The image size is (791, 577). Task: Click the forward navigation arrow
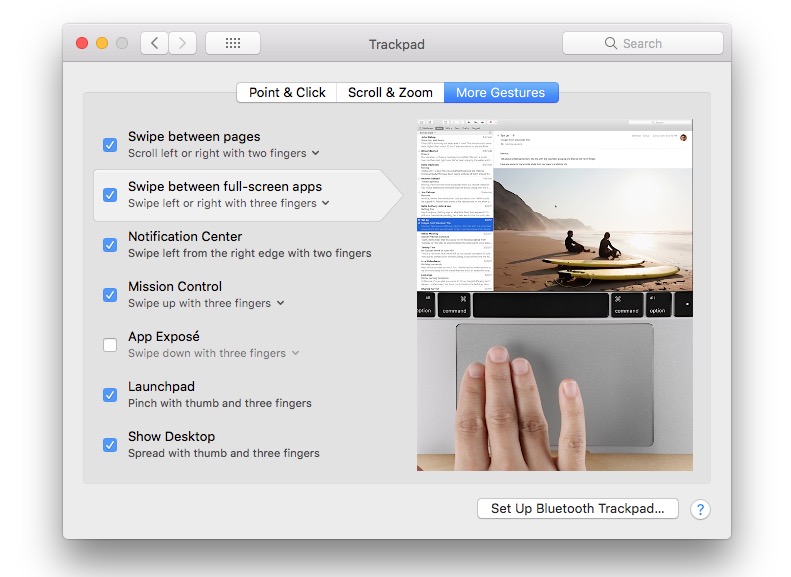(182, 43)
